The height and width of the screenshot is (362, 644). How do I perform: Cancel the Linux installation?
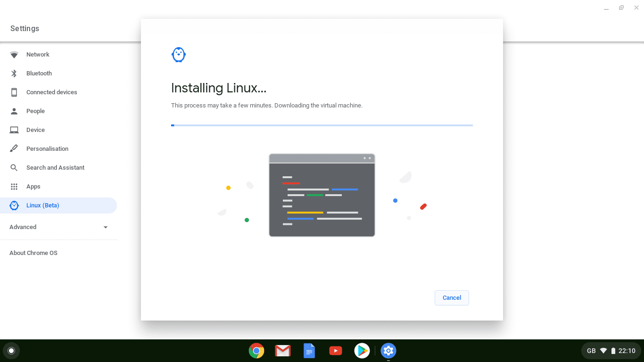point(452,298)
